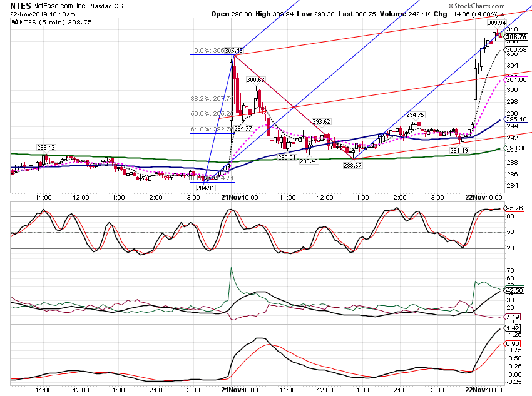Click the 294.75 price callout
The image size is (532, 396).
pos(415,115)
